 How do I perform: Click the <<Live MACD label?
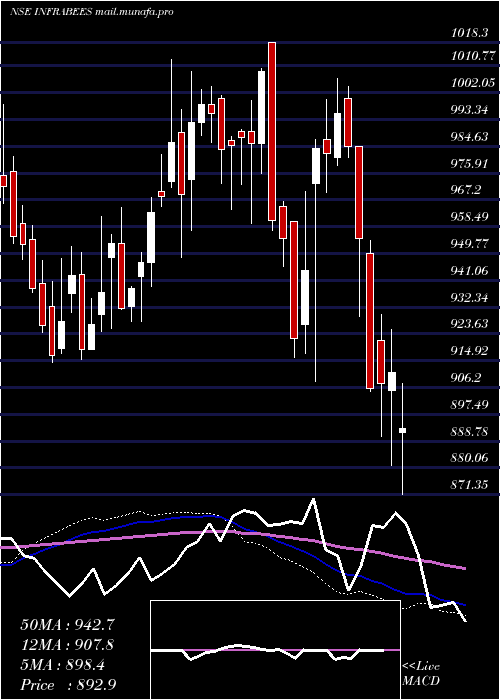421,674
